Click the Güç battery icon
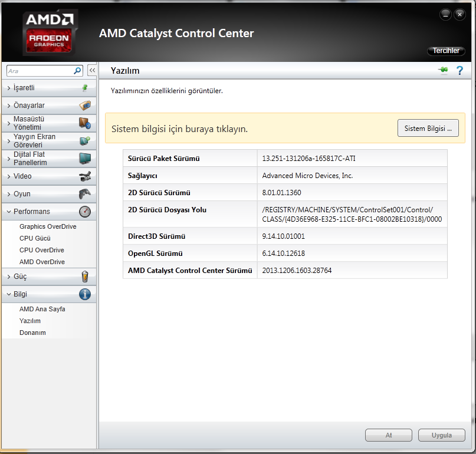 (x=85, y=277)
